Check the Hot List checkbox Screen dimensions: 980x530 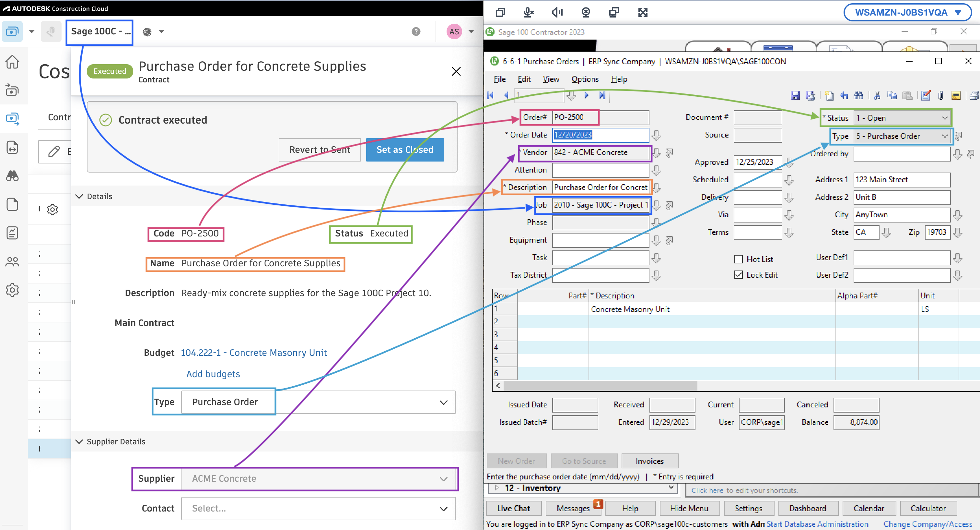coord(738,259)
